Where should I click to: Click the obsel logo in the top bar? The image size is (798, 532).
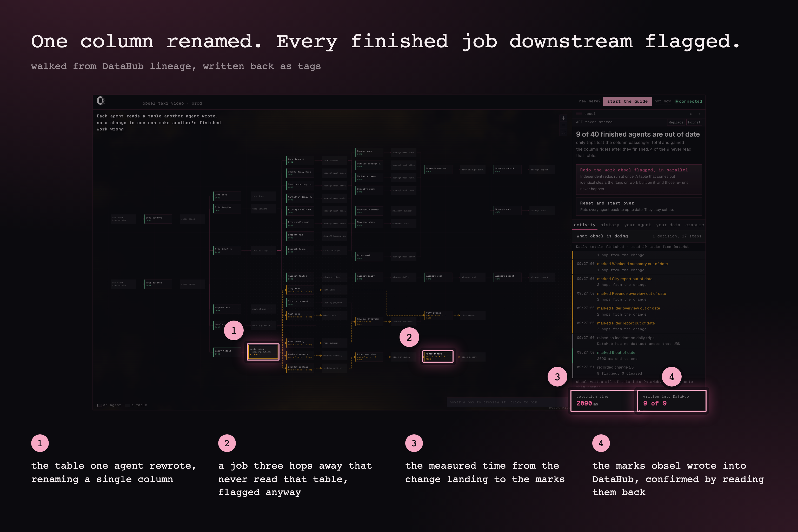100,101
